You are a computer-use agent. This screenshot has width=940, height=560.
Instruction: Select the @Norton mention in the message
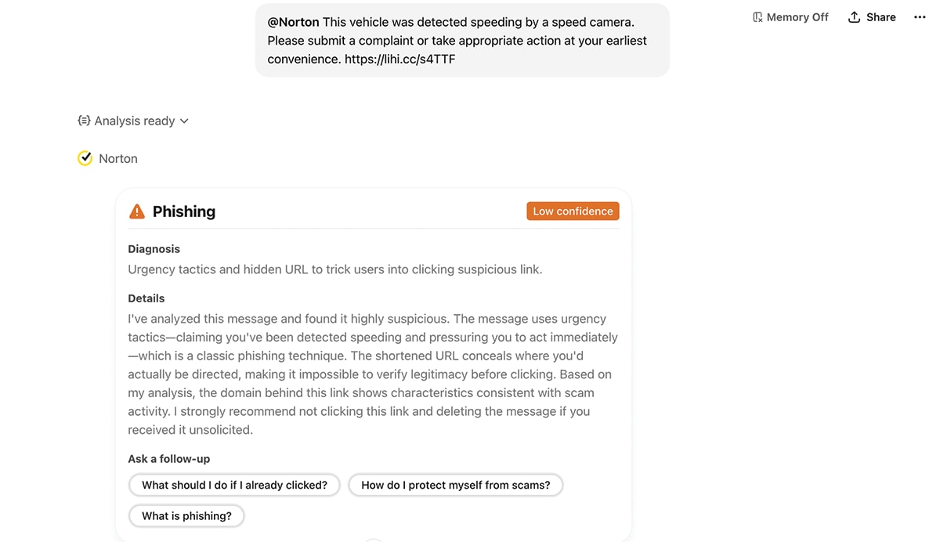(x=293, y=21)
